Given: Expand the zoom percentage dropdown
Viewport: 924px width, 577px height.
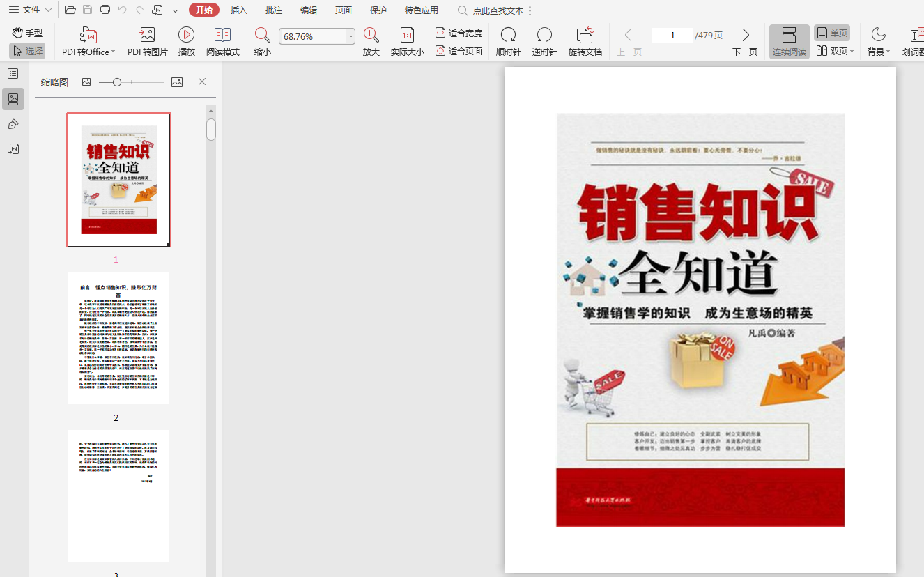Looking at the screenshot, I should 351,37.
